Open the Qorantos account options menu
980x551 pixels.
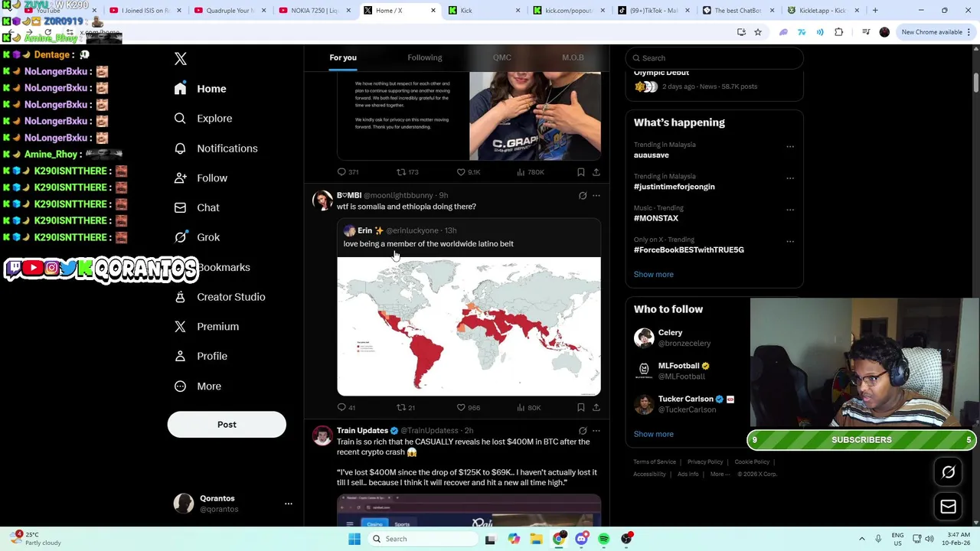[x=289, y=504]
